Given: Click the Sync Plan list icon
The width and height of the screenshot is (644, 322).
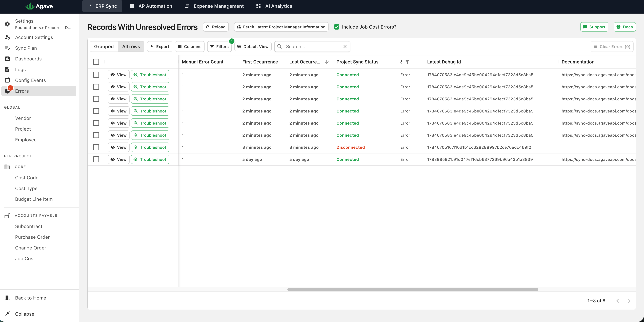Looking at the screenshot, I should tap(8, 48).
